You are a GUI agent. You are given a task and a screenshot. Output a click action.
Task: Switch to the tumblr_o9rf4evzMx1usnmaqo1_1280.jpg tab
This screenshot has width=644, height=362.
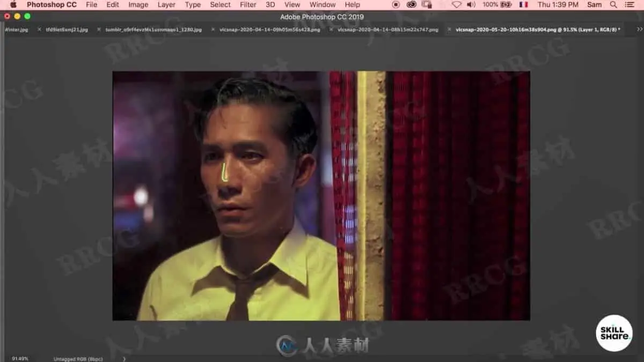click(x=153, y=29)
